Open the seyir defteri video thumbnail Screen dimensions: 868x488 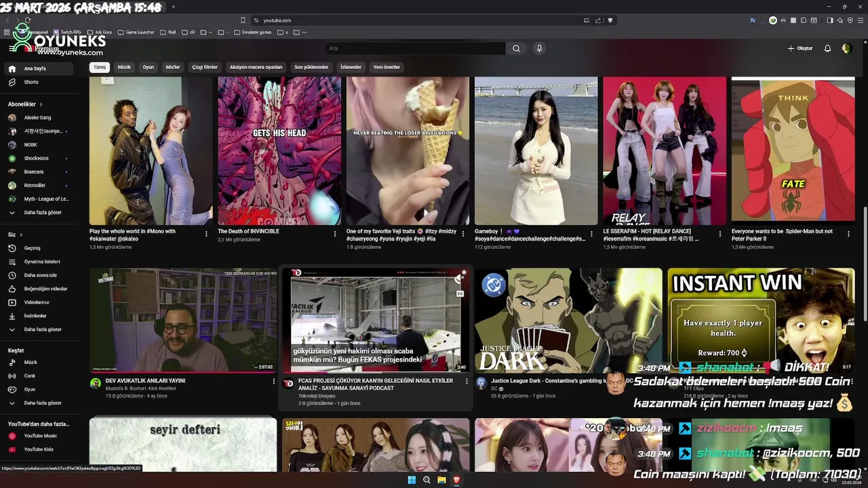(183, 445)
